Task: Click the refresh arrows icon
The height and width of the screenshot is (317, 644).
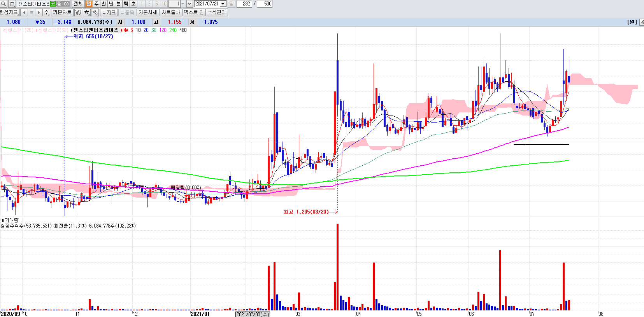Action: click(12, 4)
